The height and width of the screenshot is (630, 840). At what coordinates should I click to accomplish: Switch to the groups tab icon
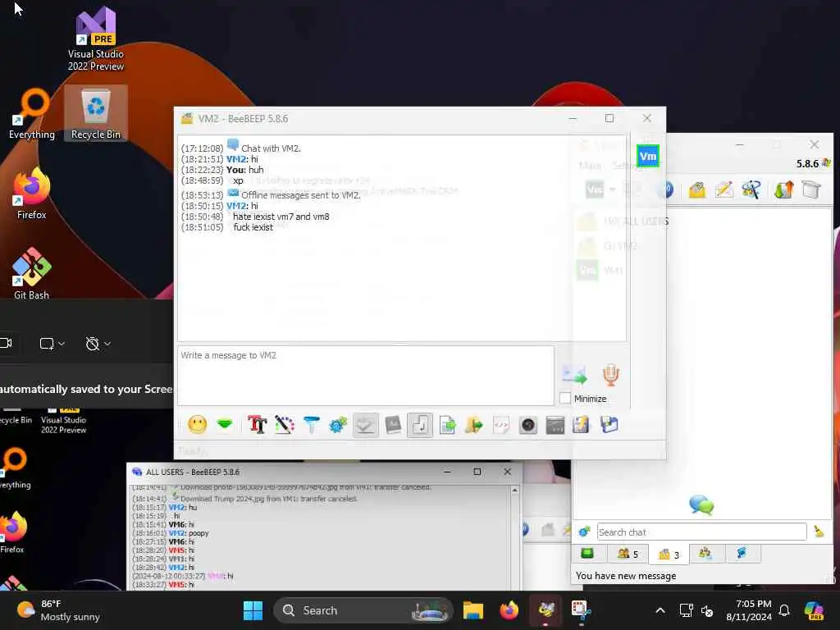tap(705, 554)
